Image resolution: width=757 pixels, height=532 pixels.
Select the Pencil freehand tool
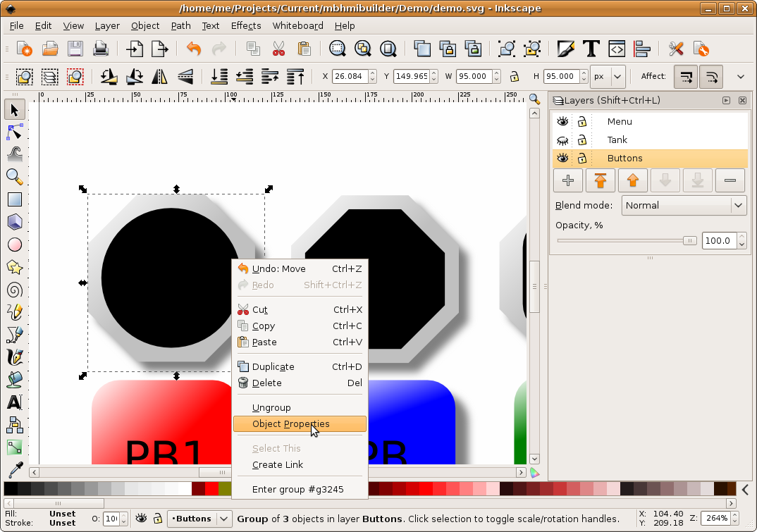click(x=15, y=312)
